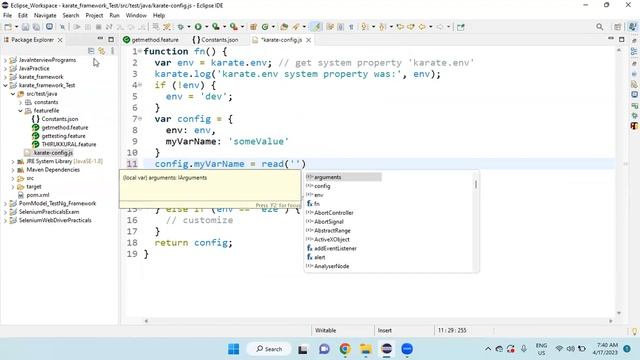
Task: Select 'addEventListener' autocomplete suggestion
Action: click(335, 248)
